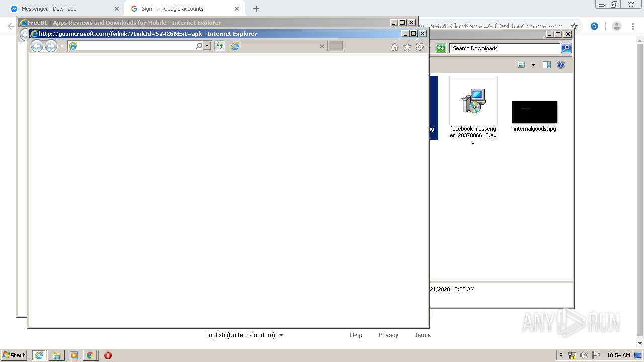The height and width of the screenshot is (362, 644).
Task: Close the Internet Explorer tab
Action: [x=322, y=46]
